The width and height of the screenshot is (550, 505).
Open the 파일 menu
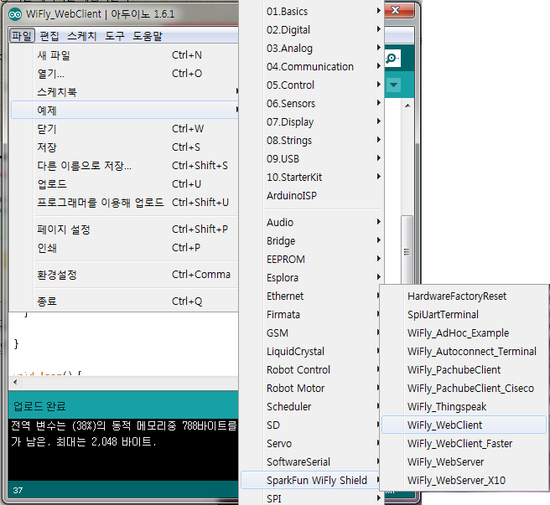coord(22,36)
